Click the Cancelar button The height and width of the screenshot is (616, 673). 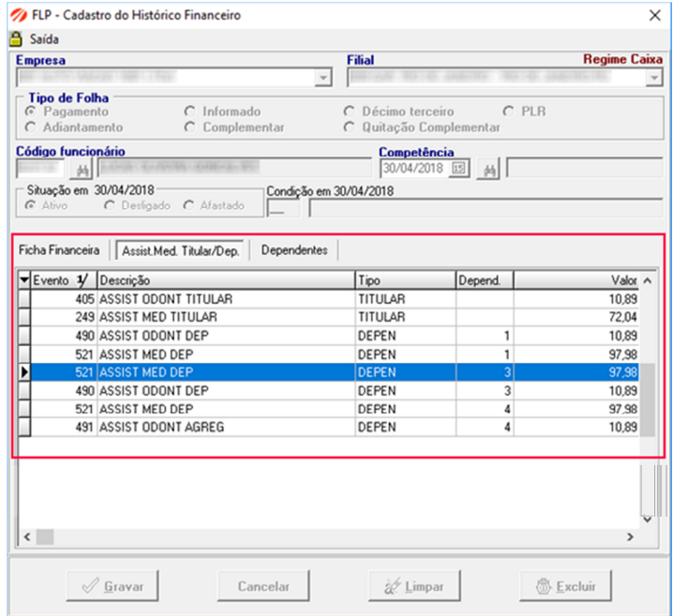tap(263, 586)
